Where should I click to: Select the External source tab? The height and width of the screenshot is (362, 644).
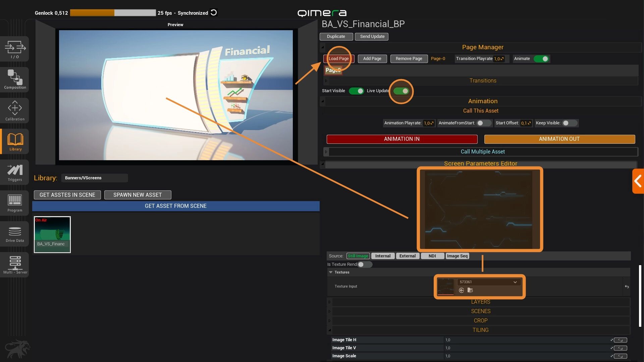pos(407,256)
